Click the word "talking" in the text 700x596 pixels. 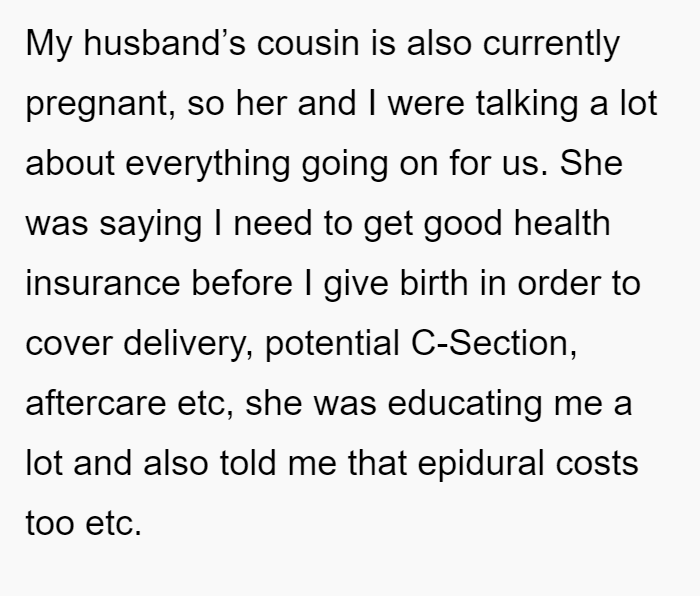(527, 104)
